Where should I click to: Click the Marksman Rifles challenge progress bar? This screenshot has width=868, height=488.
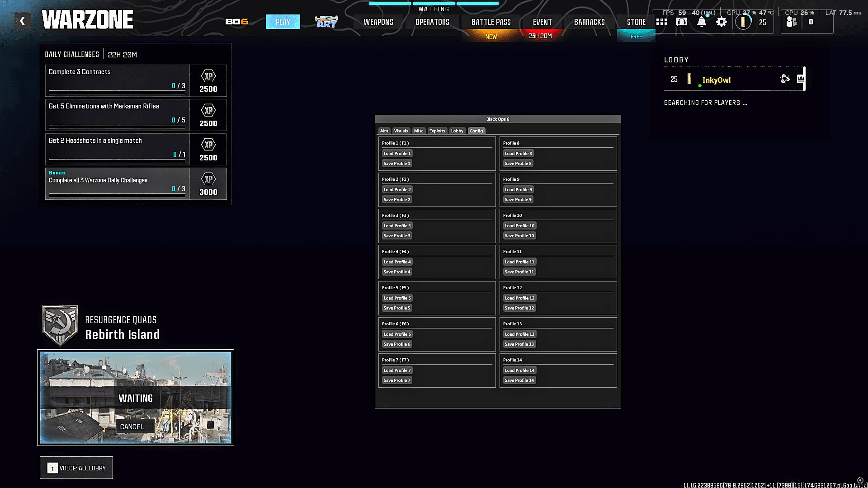click(x=117, y=127)
